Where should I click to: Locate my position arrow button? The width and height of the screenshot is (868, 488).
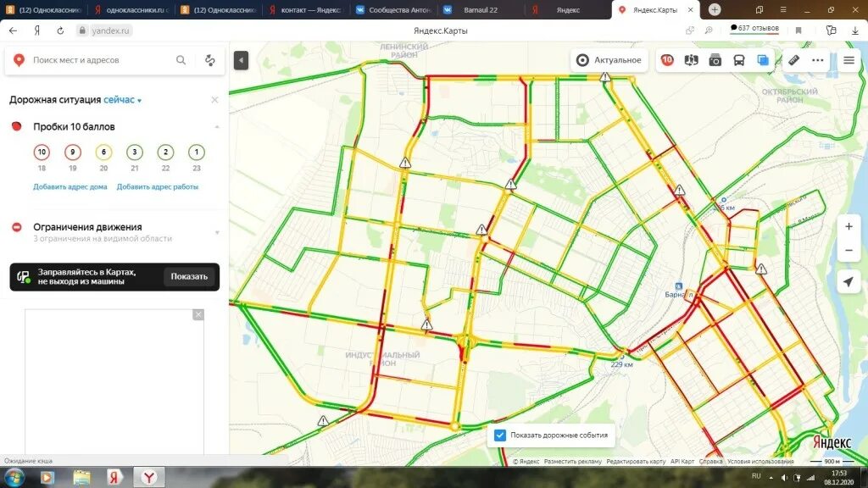tap(849, 281)
